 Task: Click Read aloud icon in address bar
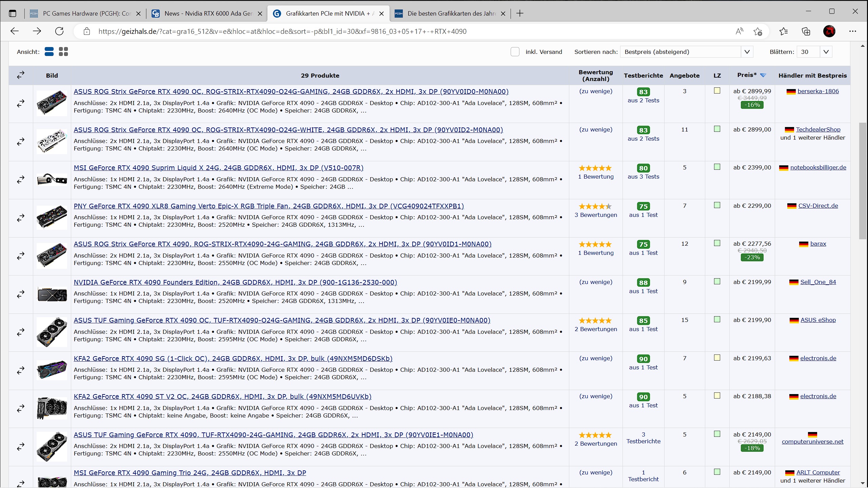(x=739, y=32)
